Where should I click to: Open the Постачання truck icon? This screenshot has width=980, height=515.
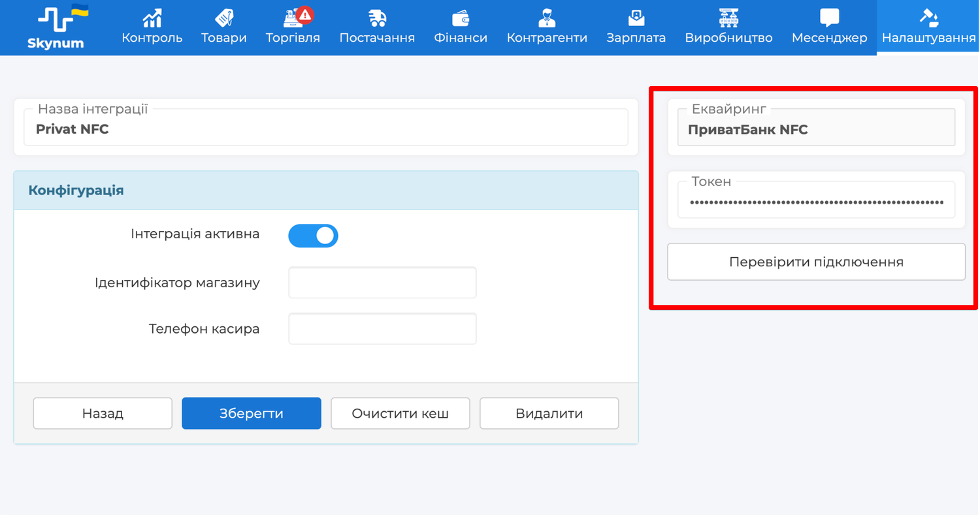tap(377, 18)
